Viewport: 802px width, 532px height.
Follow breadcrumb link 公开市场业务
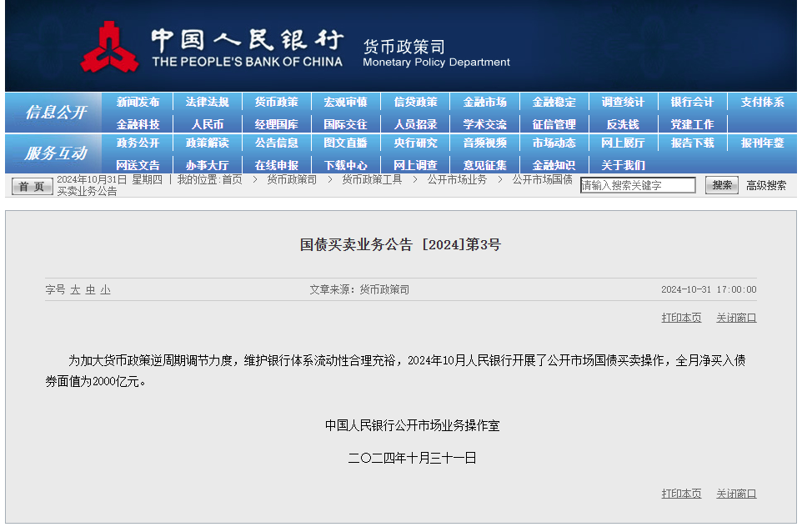(x=457, y=179)
